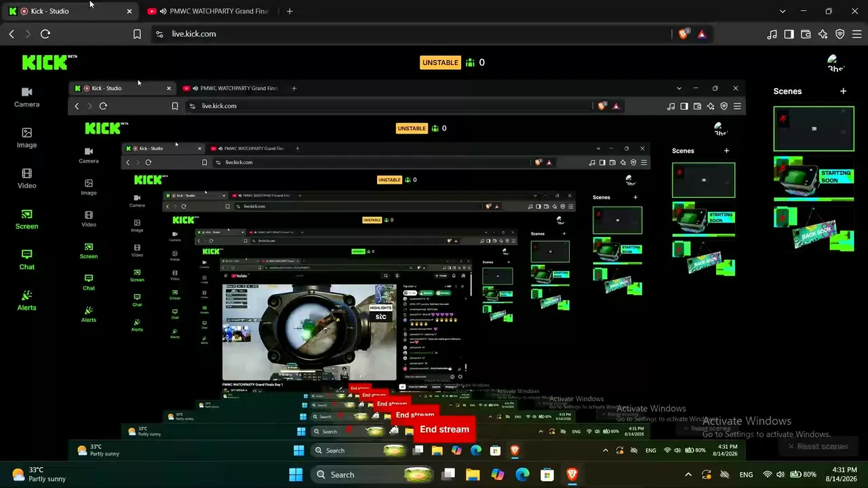Show the Brave sidebar panel
The image size is (868, 488).
tap(789, 34)
